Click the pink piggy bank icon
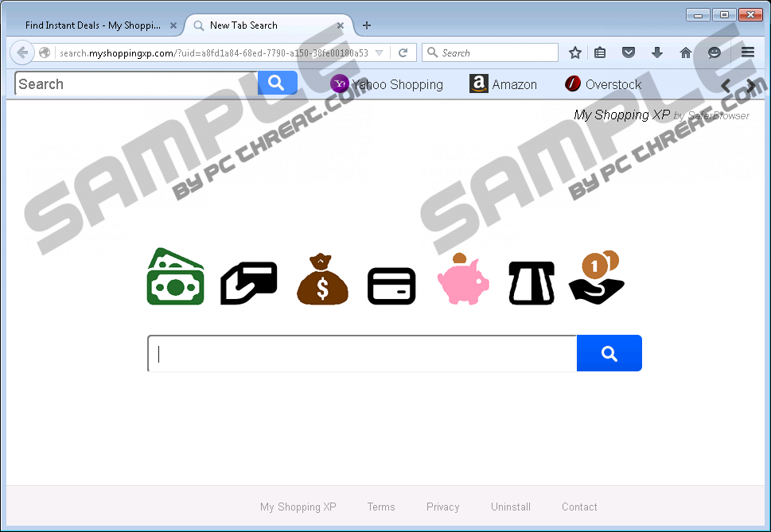 click(463, 279)
